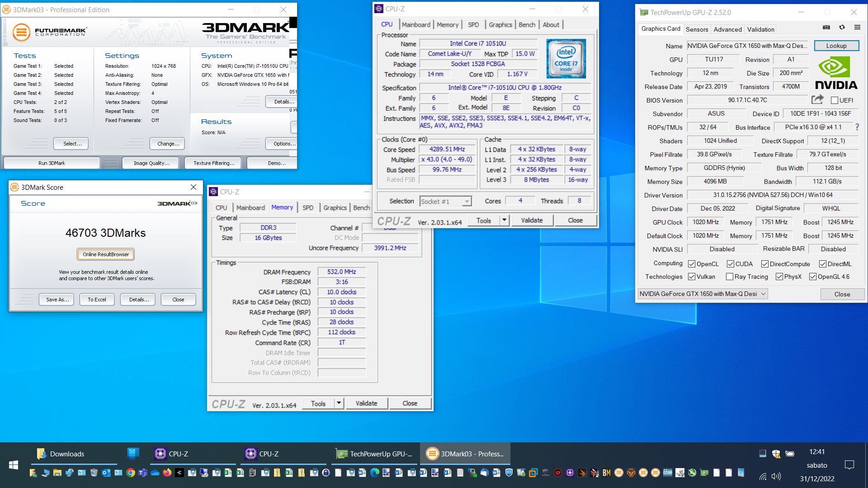Screen dimensions: 868x488
Task: Open Outlook taskbar icon
Action: pos(106,473)
